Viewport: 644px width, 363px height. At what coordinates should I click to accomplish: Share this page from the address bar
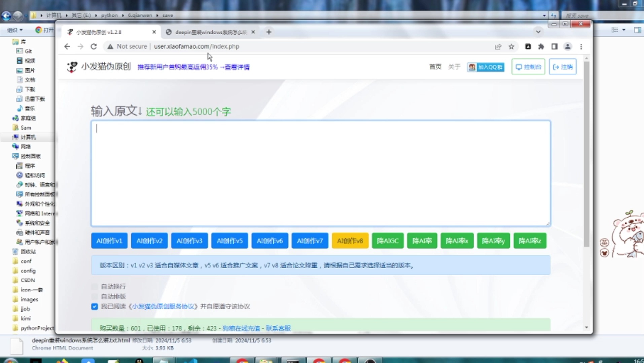coord(498,47)
